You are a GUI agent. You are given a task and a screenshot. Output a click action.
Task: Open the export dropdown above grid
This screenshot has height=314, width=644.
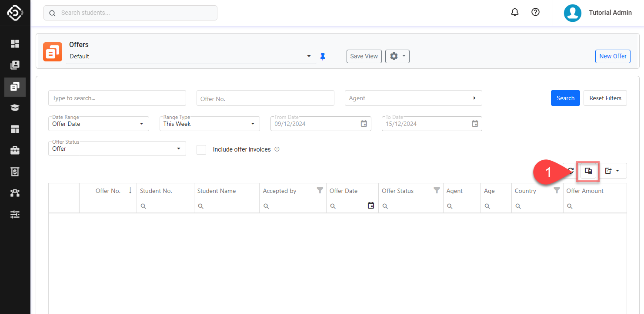(612, 171)
